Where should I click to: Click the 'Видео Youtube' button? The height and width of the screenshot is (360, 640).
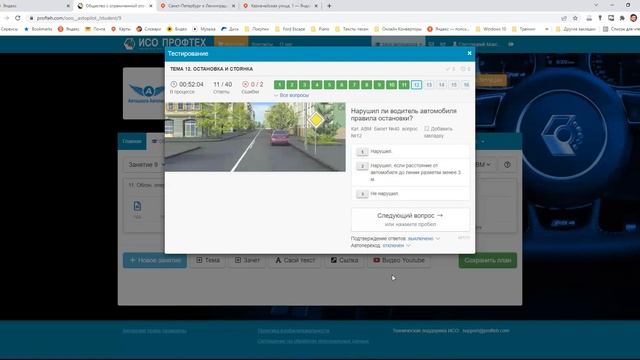point(399,260)
